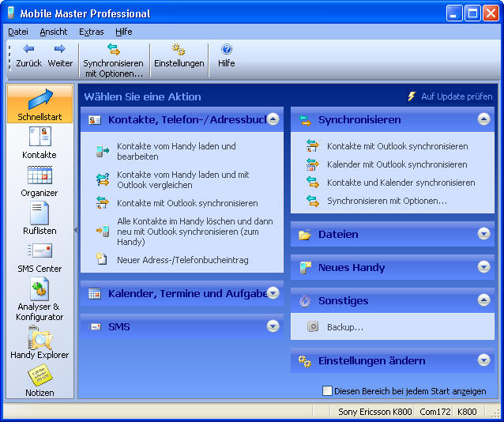Image resolution: width=504 pixels, height=422 pixels.
Task: Click Alle Kontakte im Handy löschen text
Action: [x=195, y=232]
